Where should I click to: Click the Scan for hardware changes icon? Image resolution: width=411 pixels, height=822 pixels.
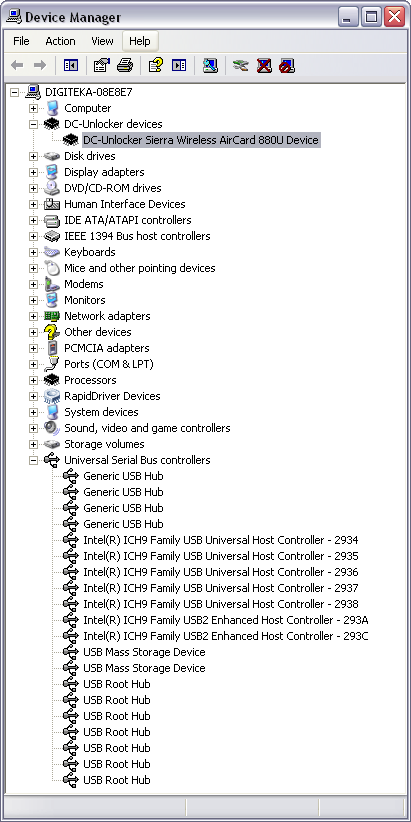(x=210, y=66)
